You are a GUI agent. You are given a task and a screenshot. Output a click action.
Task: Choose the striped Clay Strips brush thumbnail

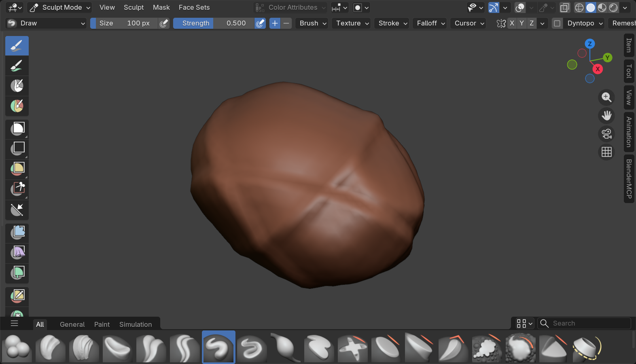[84, 347]
